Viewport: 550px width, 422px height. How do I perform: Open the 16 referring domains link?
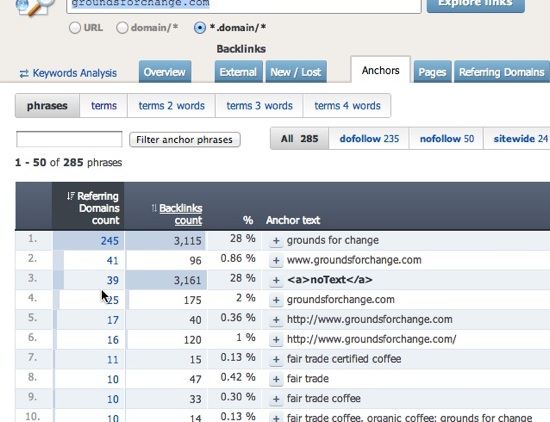point(113,340)
